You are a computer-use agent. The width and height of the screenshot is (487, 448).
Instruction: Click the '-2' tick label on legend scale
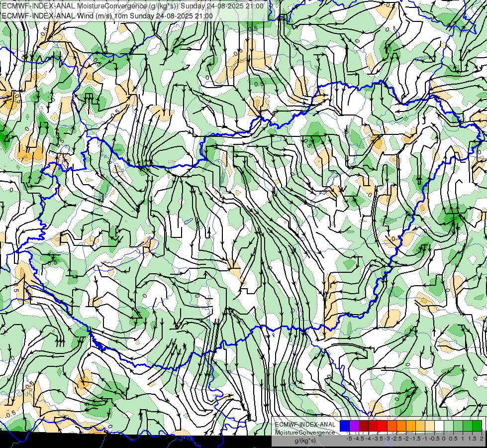coord(406,439)
